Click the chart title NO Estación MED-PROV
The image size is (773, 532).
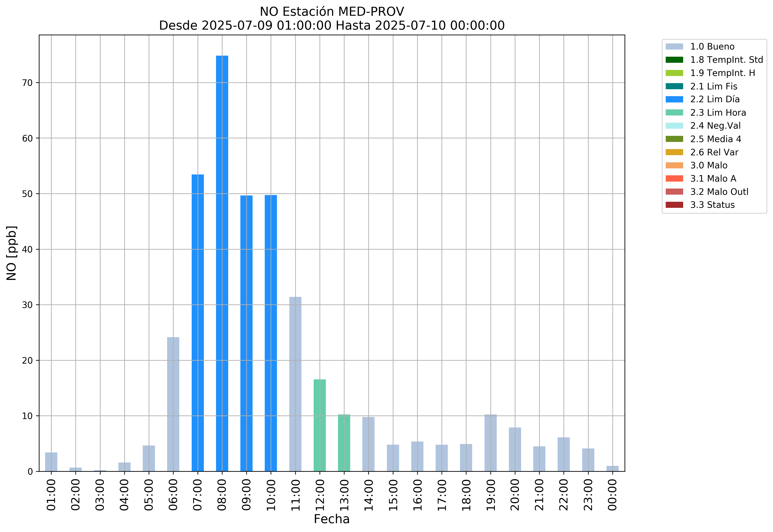pyautogui.click(x=332, y=12)
